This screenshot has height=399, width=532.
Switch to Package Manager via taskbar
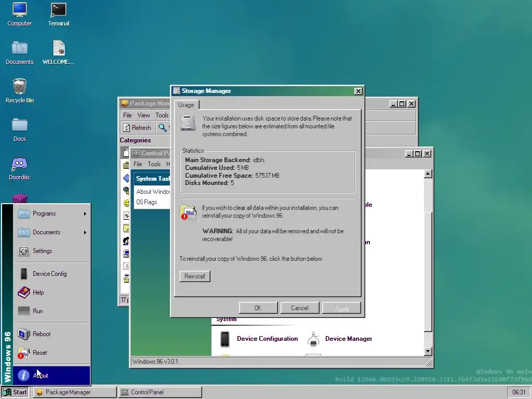75,392
